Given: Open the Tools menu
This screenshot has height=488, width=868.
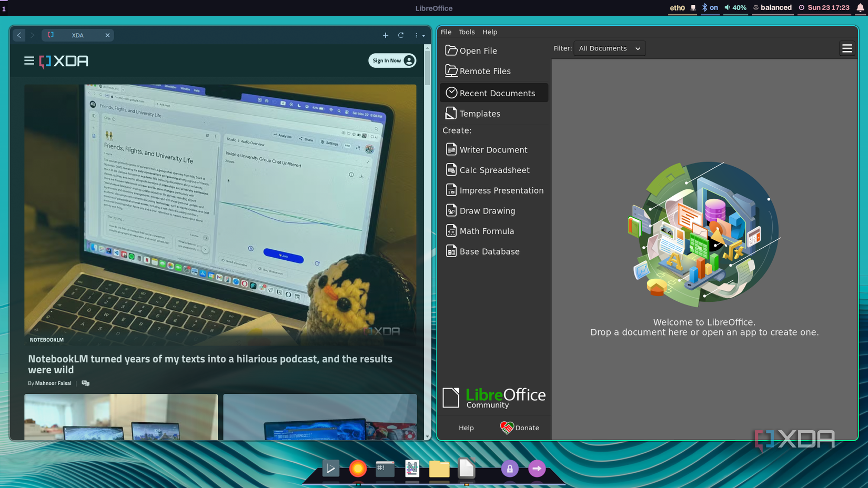Looking at the screenshot, I should click(x=466, y=32).
